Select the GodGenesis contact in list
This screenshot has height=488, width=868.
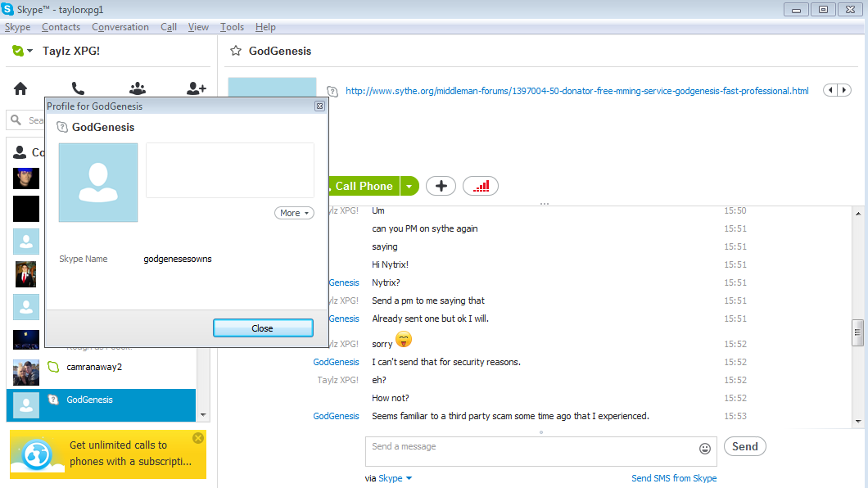coord(102,405)
